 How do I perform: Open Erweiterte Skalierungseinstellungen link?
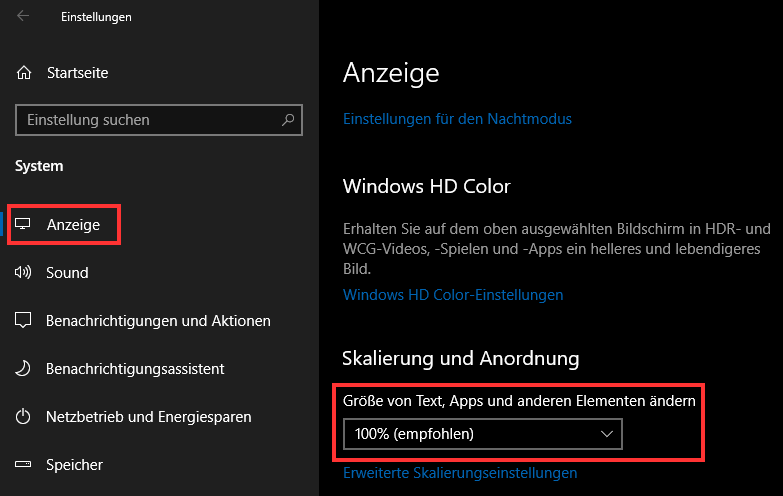pyautogui.click(x=460, y=473)
